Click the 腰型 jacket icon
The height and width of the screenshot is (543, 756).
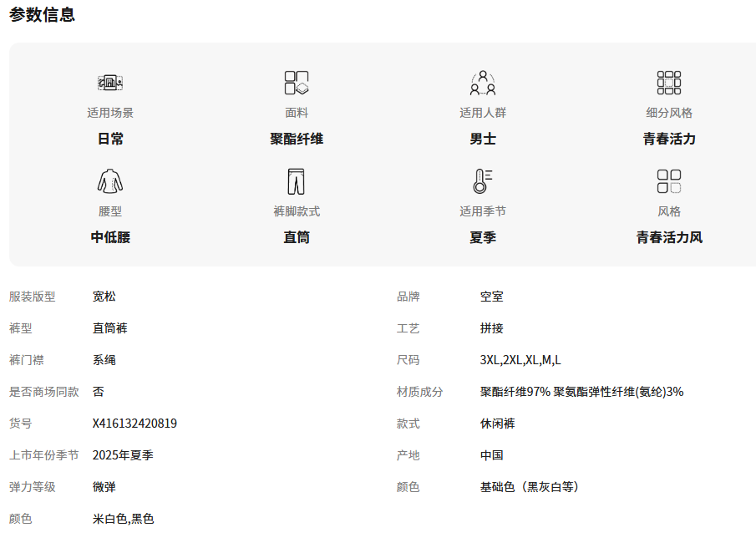pyautogui.click(x=110, y=181)
